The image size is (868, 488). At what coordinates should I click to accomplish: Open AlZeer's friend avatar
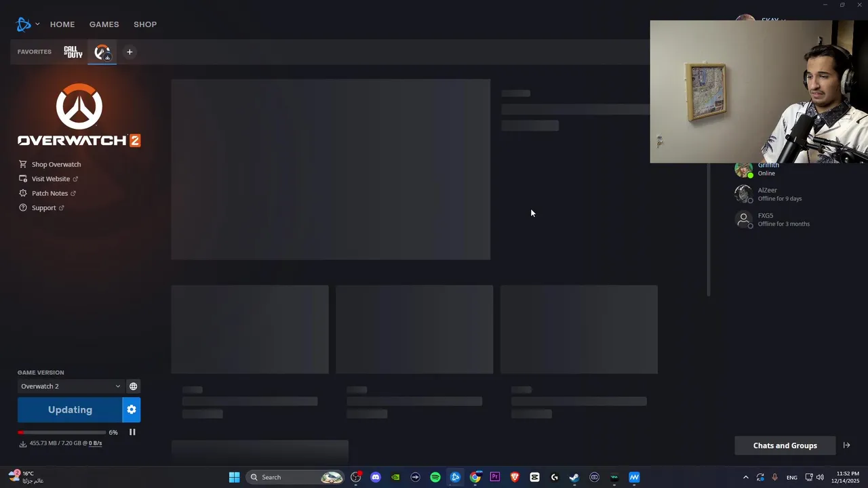point(744,194)
